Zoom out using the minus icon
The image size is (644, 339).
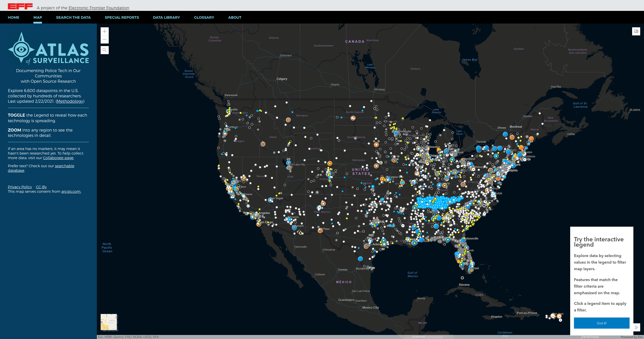coord(104,39)
